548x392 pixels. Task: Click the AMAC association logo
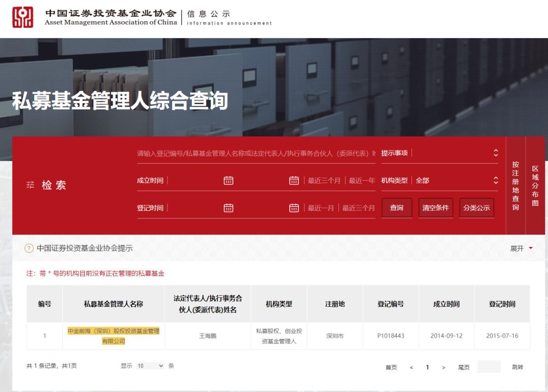coord(22,14)
